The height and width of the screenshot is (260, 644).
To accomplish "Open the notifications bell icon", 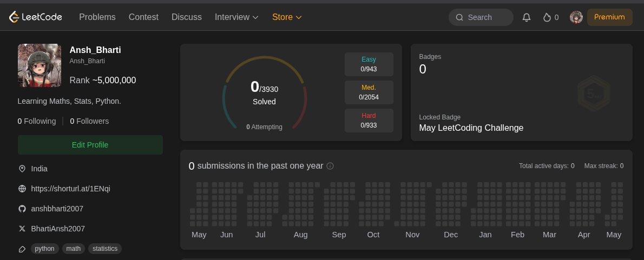I will (527, 17).
